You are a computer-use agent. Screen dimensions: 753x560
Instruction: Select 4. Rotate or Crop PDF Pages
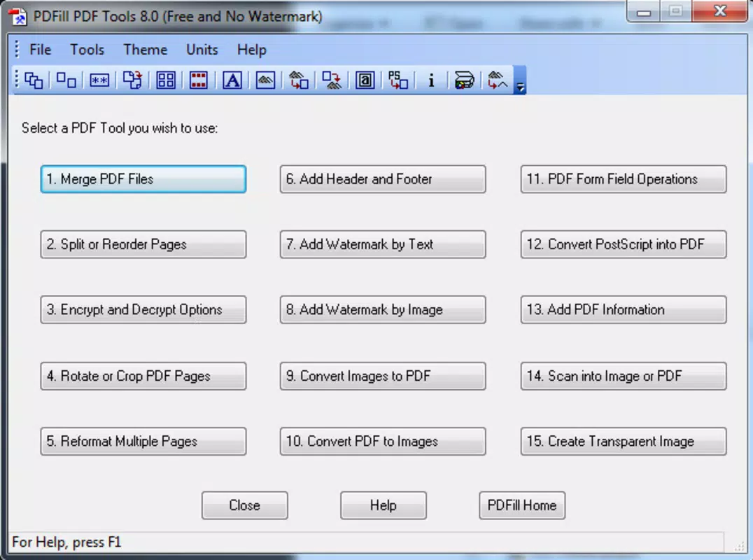pyautogui.click(x=143, y=376)
